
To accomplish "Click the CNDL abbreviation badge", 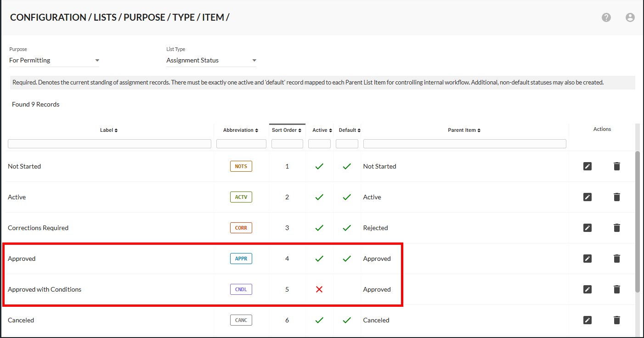I will click(241, 289).
